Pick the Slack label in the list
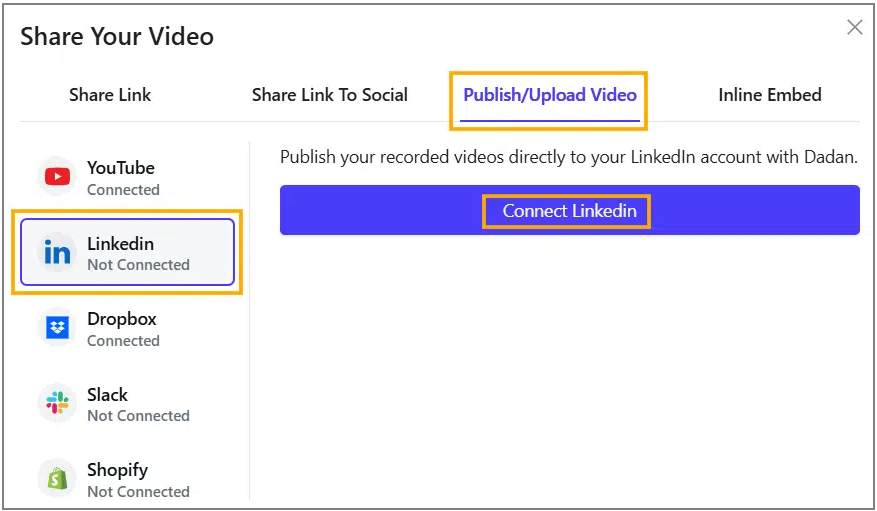Image resolution: width=877 pixels, height=511 pixels. coord(107,395)
